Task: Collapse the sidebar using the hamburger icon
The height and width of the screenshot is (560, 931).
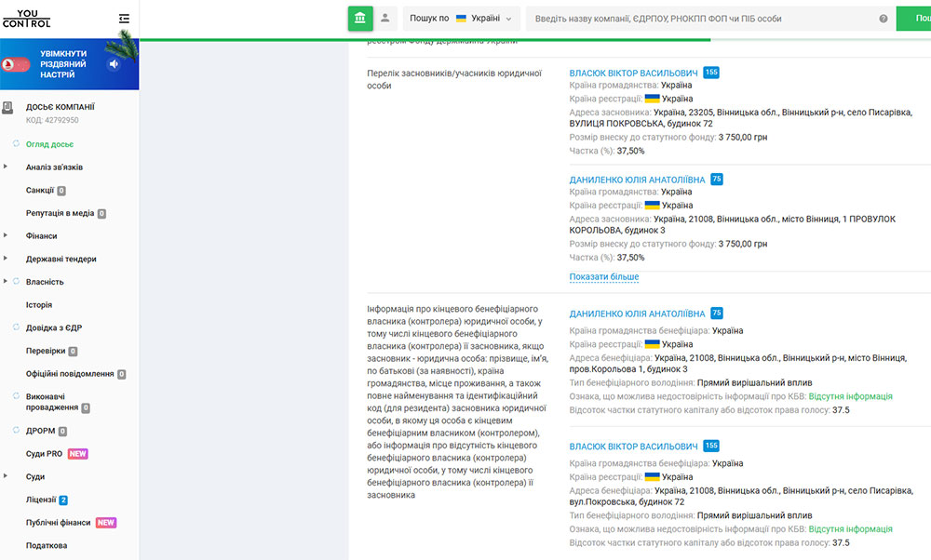Action: pyautogui.click(x=125, y=17)
